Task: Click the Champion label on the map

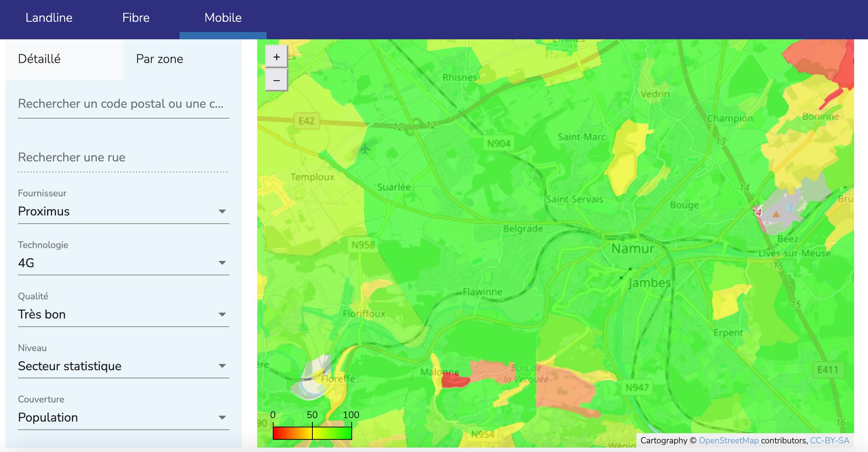Action: pos(730,118)
